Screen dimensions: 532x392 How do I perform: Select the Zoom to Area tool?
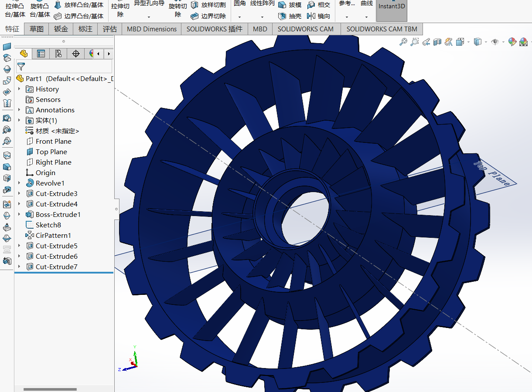[415, 42]
